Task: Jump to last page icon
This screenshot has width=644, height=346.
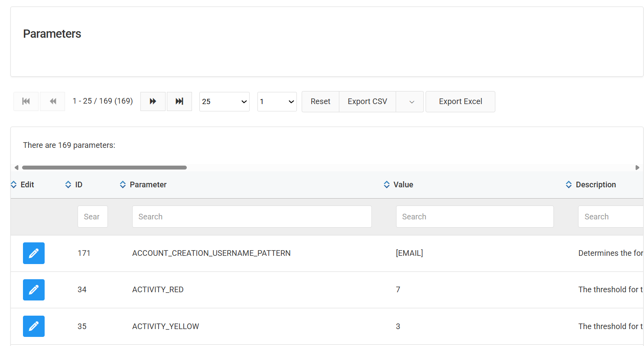Action: click(179, 101)
